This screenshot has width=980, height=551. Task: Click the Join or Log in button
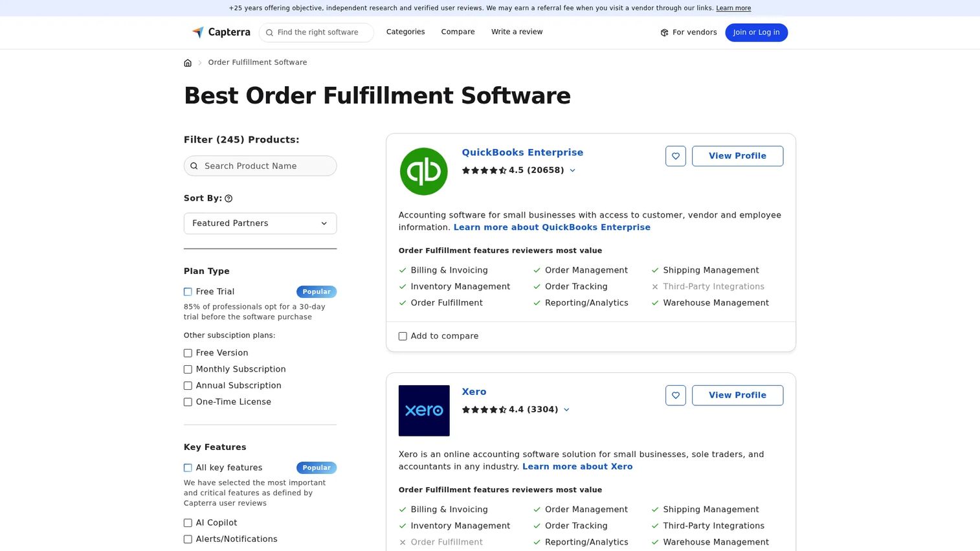pyautogui.click(x=756, y=32)
